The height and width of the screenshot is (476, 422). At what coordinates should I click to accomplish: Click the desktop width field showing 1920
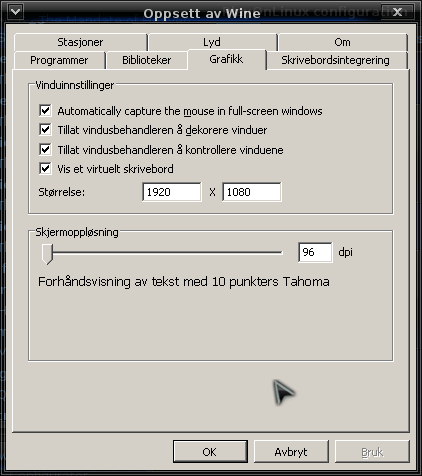pyautogui.click(x=172, y=192)
